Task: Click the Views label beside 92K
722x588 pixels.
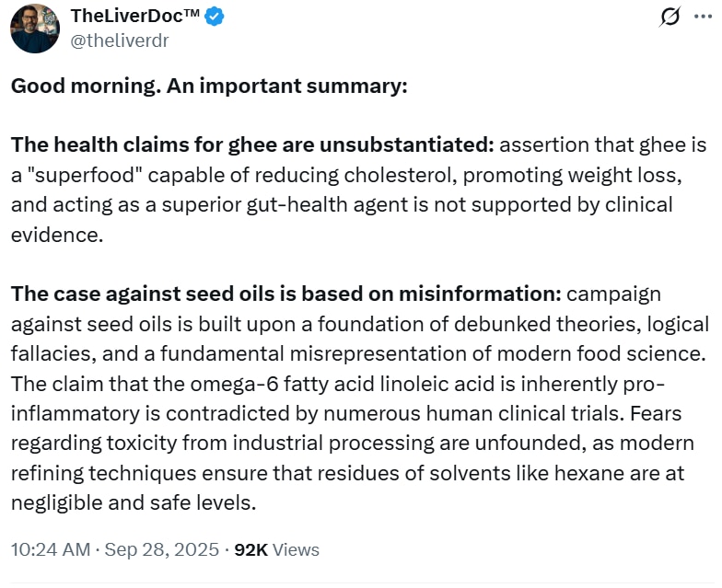Action: point(296,549)
